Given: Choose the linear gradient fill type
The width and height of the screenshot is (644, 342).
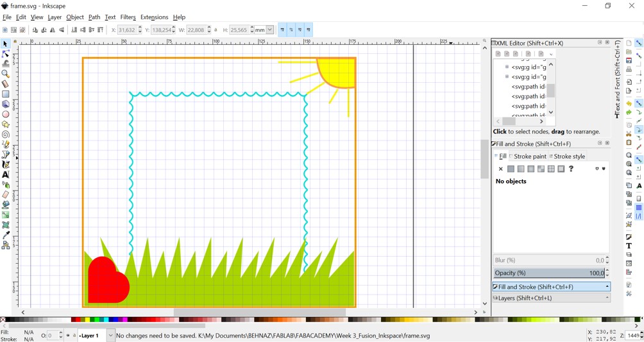Looking at the screenshot, I should pos(521,169).
